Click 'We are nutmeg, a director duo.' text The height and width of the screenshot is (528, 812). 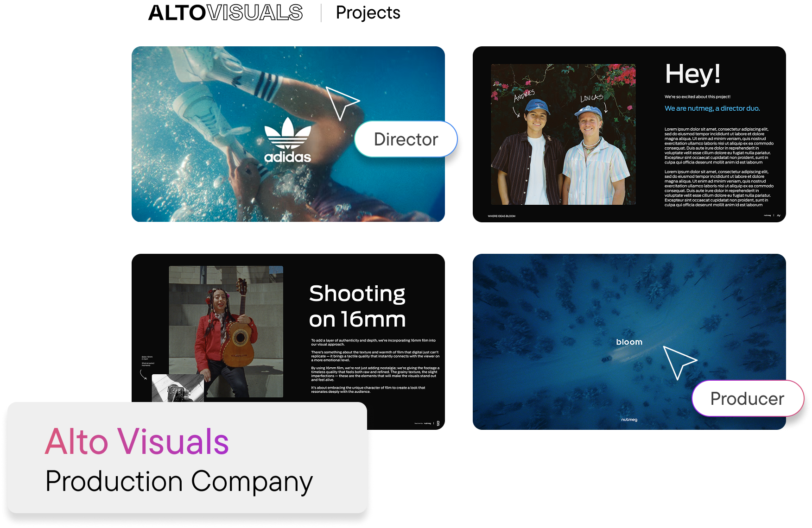coord(712,108)
